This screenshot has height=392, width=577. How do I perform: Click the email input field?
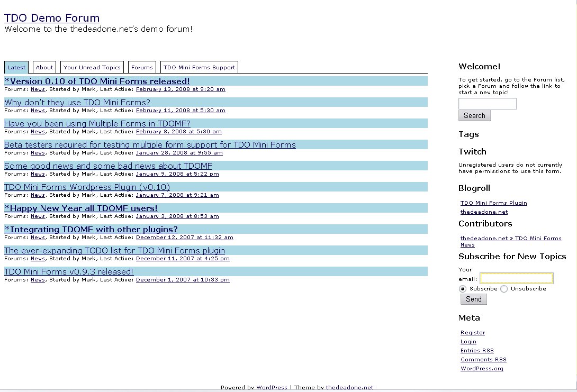516,278
